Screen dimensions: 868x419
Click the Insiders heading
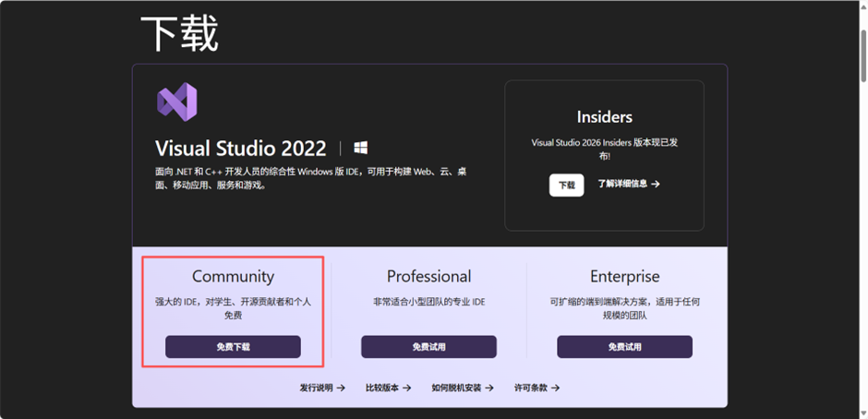605,117
